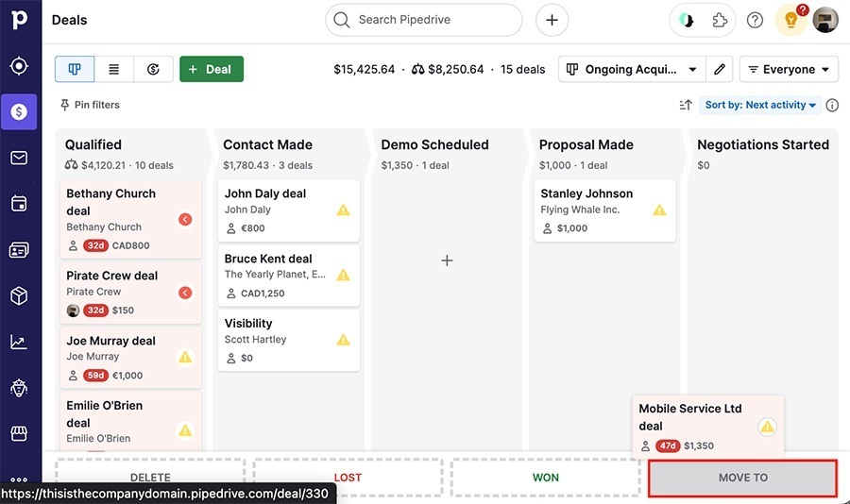The width and height of the screenshot is (850, 504).
Task: Switch to forecast view
Action: (x=153, y=69)
